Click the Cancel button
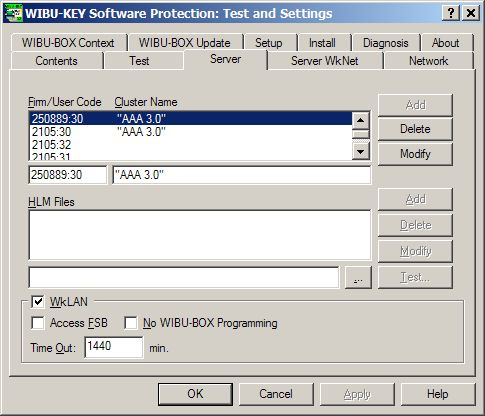 click(276, 394)
